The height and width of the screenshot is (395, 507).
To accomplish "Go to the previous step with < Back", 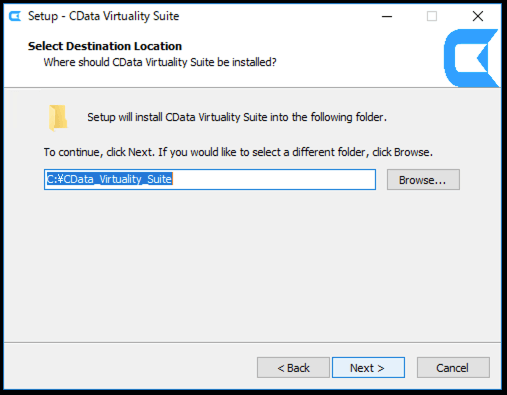I will [x=293, y=368].
